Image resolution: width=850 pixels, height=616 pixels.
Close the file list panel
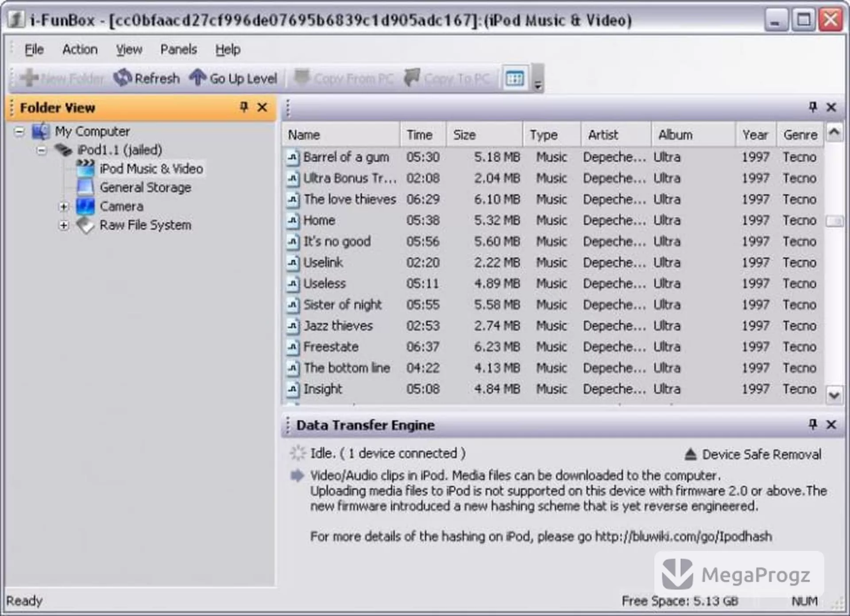(831, 107)
